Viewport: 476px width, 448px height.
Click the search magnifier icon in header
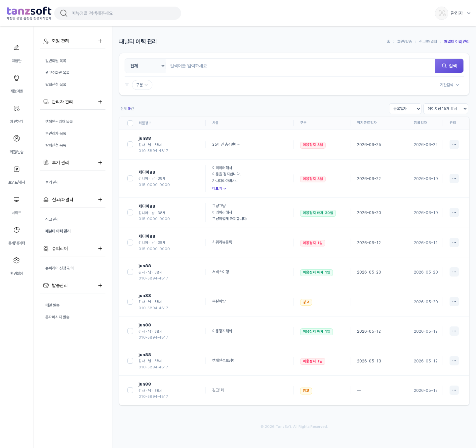[x=64, y=13]
